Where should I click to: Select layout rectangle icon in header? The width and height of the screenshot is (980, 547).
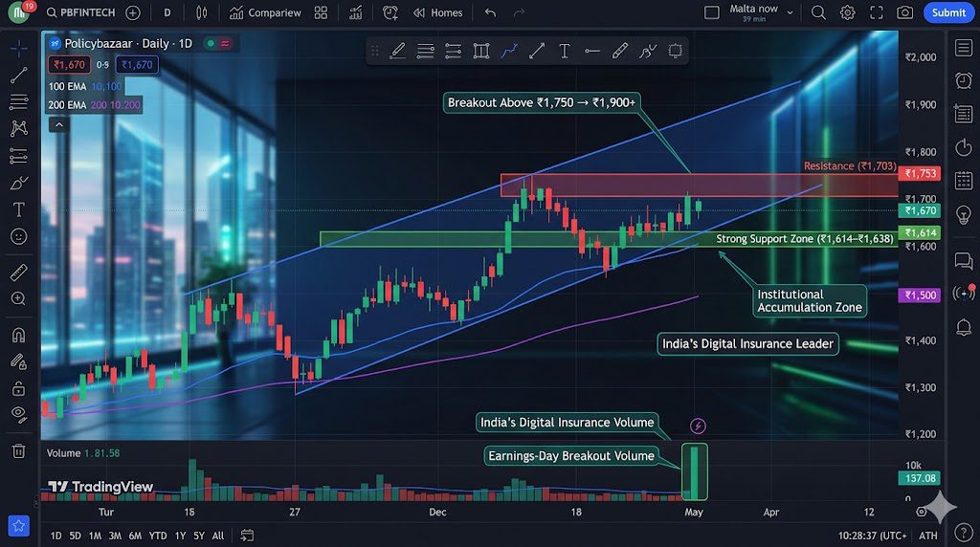pos(712,12)
